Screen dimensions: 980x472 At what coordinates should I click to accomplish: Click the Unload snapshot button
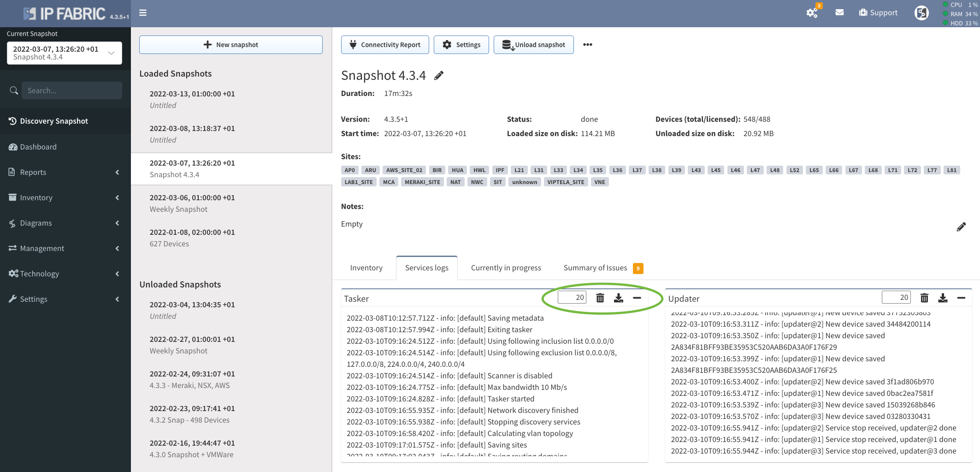click(533, 45)
